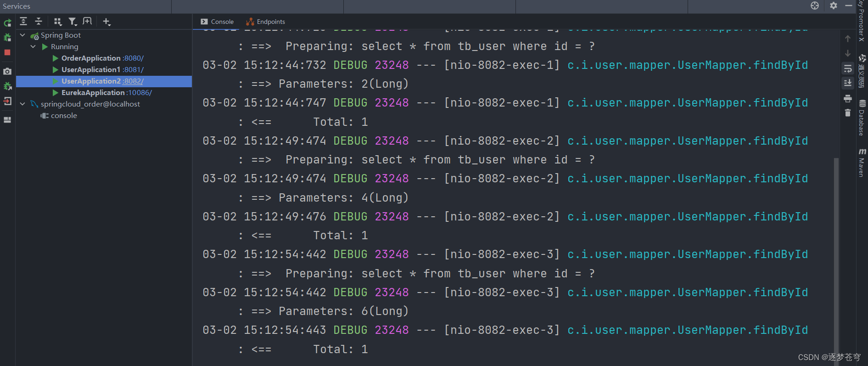Collapse all services in the tree

point(39,22)
